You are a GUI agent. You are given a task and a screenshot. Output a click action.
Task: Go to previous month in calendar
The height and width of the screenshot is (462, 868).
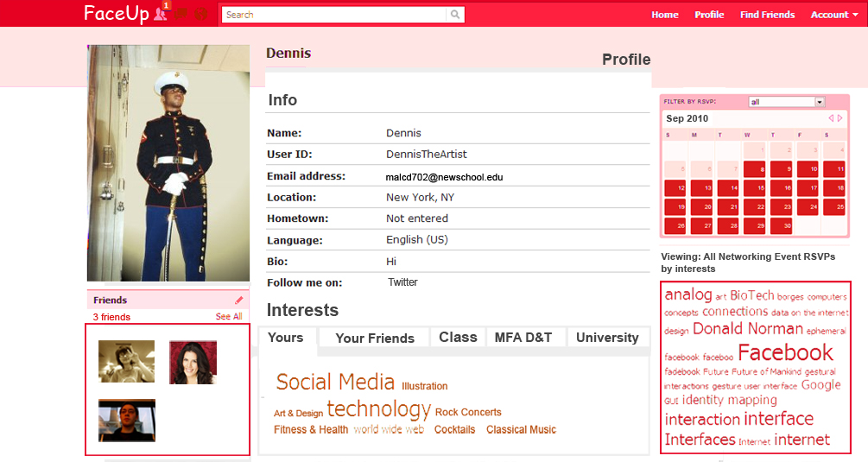(x=831, y=118)
